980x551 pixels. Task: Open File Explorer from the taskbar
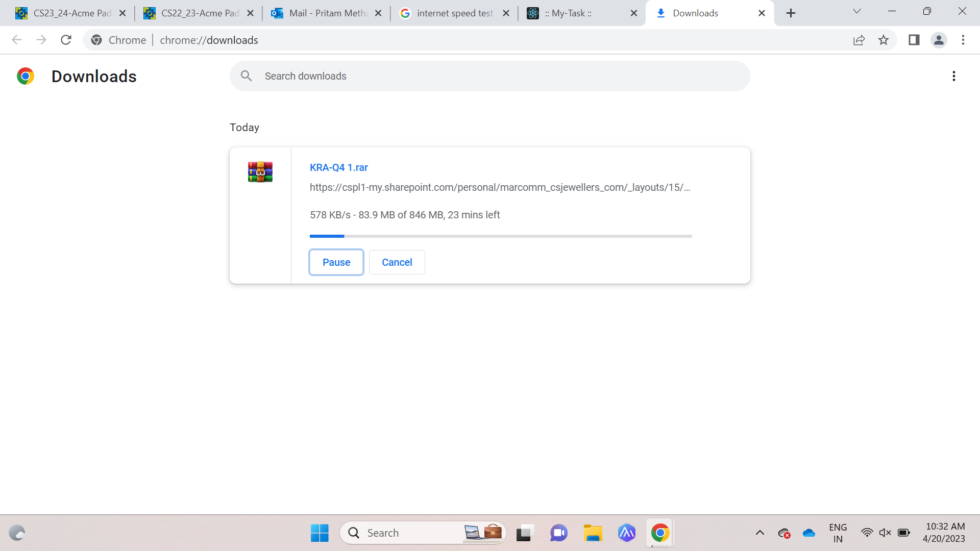[593, 533]
